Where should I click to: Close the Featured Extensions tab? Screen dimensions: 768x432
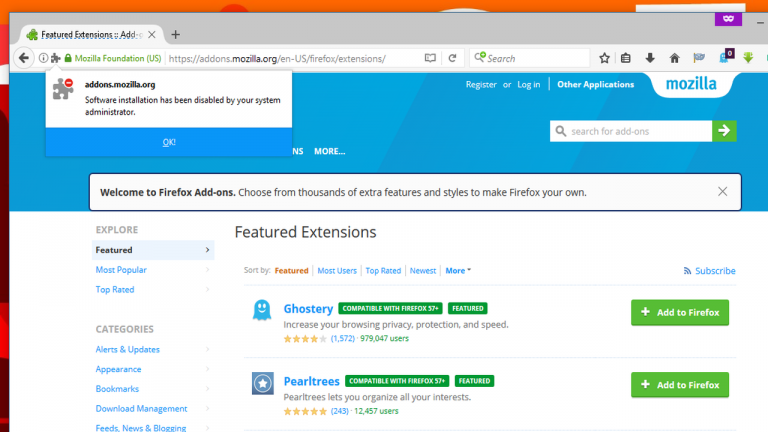[152, 34]
